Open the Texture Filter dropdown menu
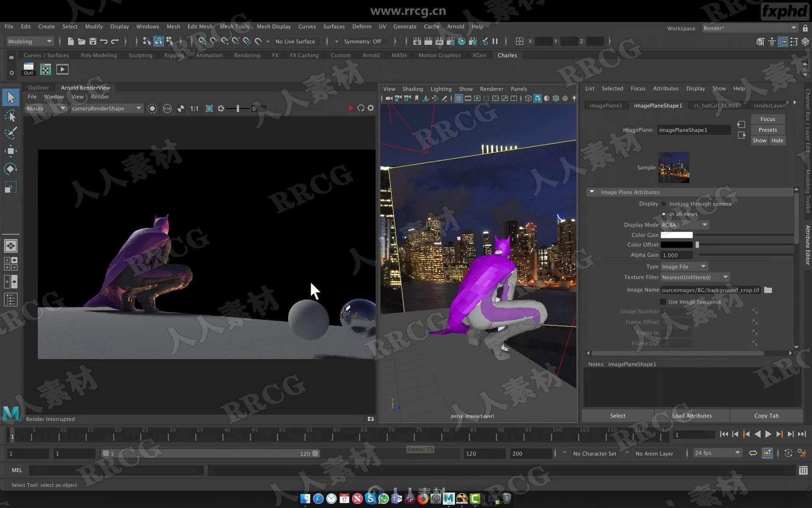812x508 pixels. click(x=725, y=277)
